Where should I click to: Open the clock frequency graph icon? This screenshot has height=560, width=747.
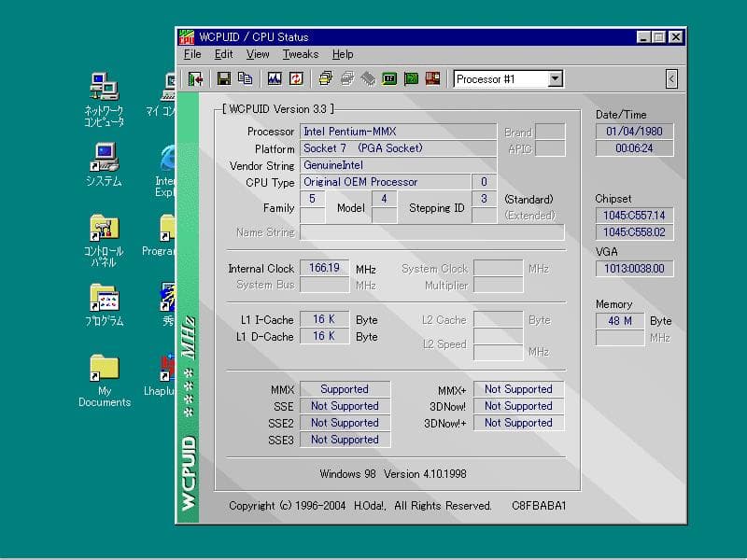pyautogui.click(x=275, y=78)
